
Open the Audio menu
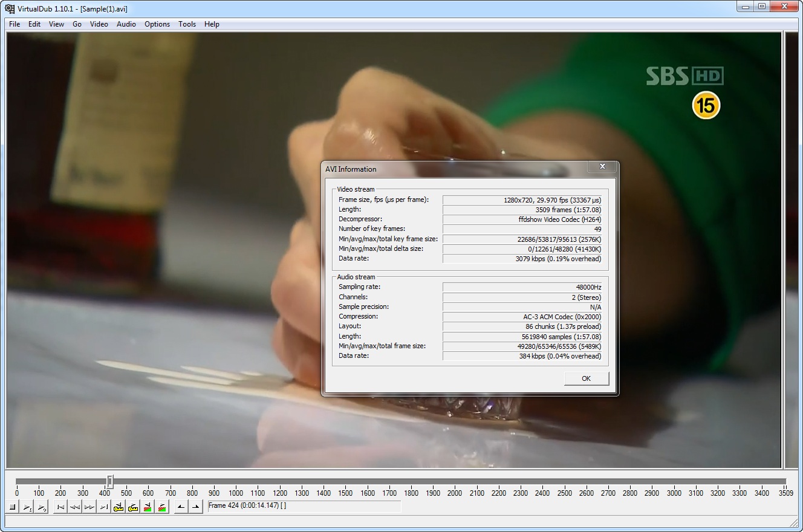tap(126, 24)
